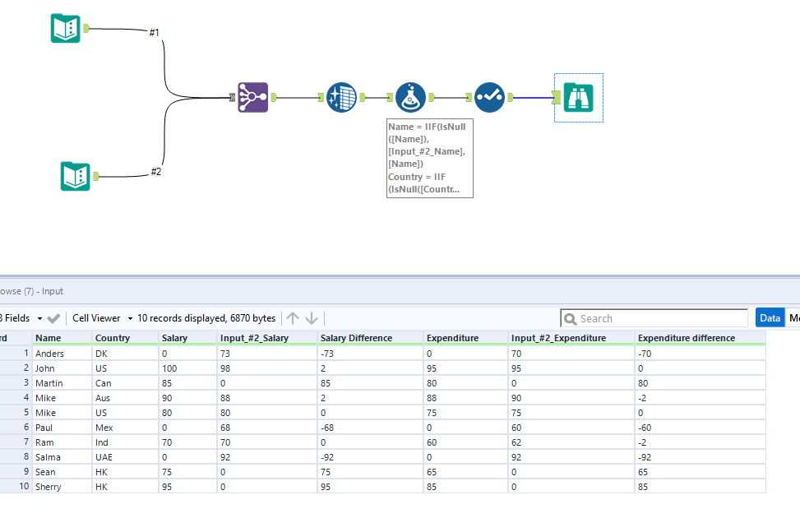Click the -60 Expenditure difference cell
800x532 pixels.
coord(700,428)
